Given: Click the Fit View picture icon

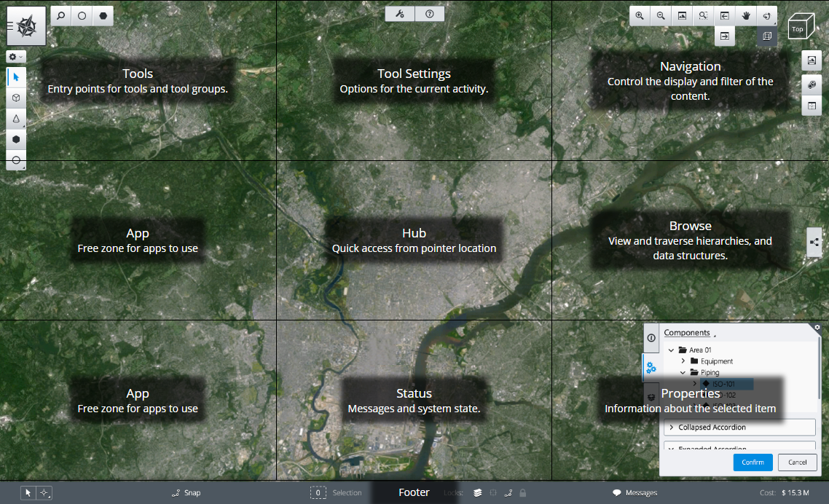Looking at the screenshot, I should point(682,16).
